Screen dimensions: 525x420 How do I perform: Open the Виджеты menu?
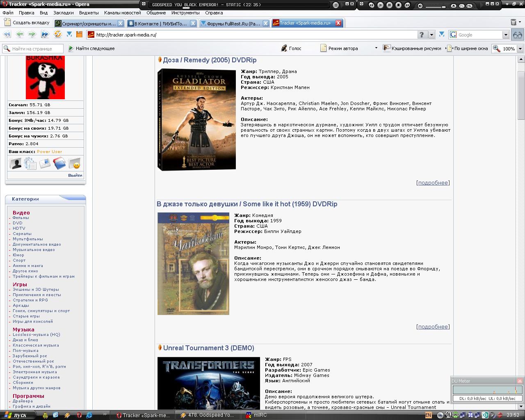point(89,13)
